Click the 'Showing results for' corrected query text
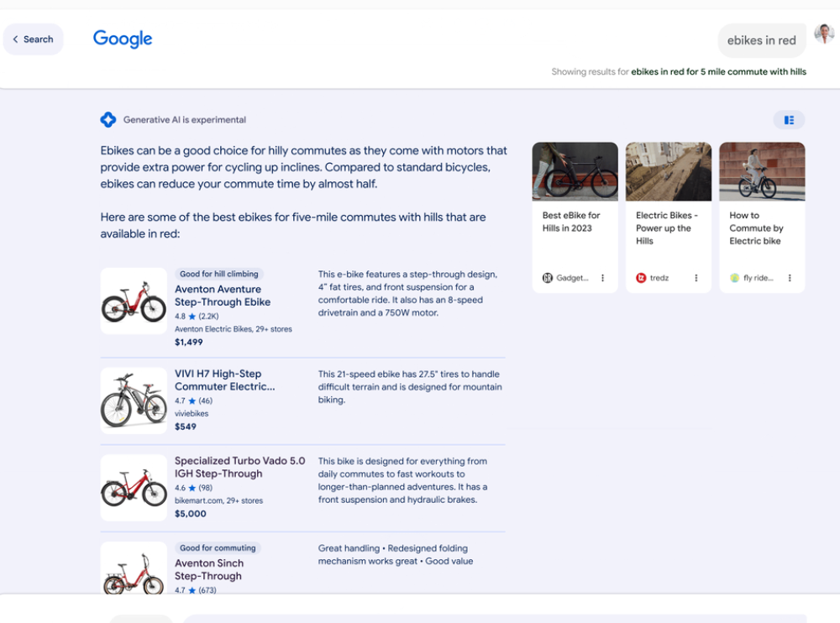The image size is (840, 623). click(718, 71)
